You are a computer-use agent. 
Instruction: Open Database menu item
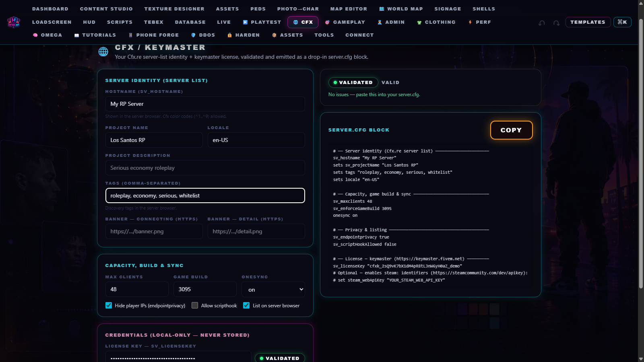[190, 22]
